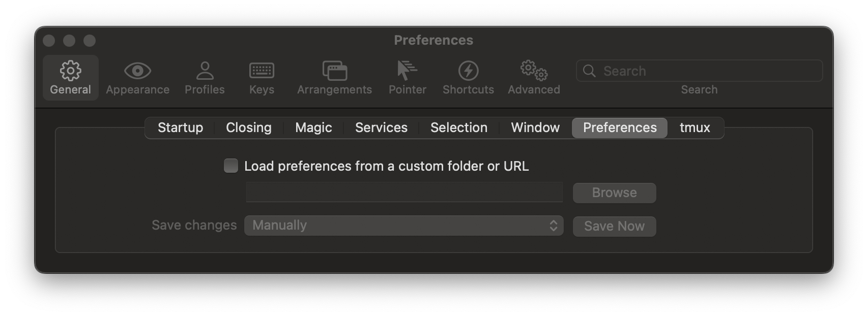Viewport: 868px width, 316px height.
Task: Open the Appearance preferences pane
Action: tap(137, 76)
